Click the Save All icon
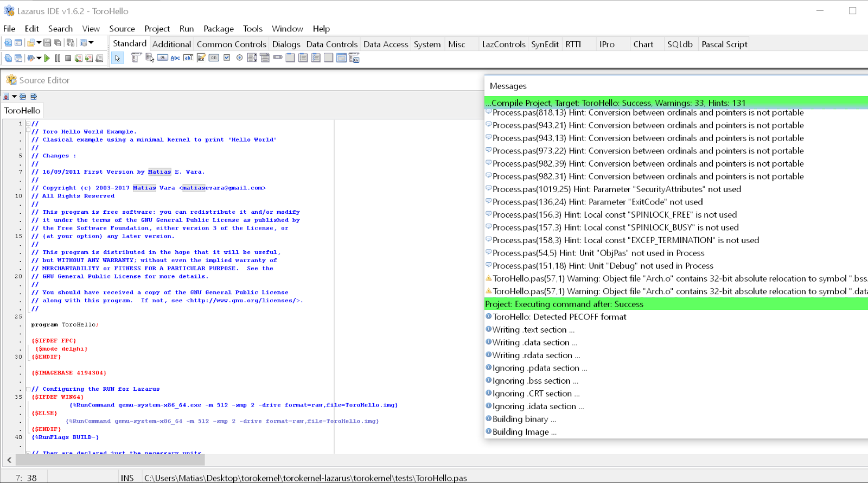868x483 pixels. [58, 42]
